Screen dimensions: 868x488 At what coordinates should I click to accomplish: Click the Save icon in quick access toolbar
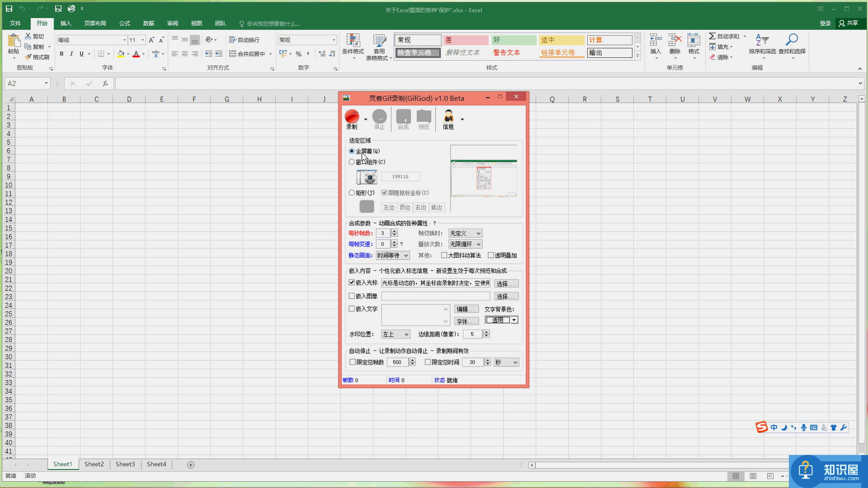[9, 9]
